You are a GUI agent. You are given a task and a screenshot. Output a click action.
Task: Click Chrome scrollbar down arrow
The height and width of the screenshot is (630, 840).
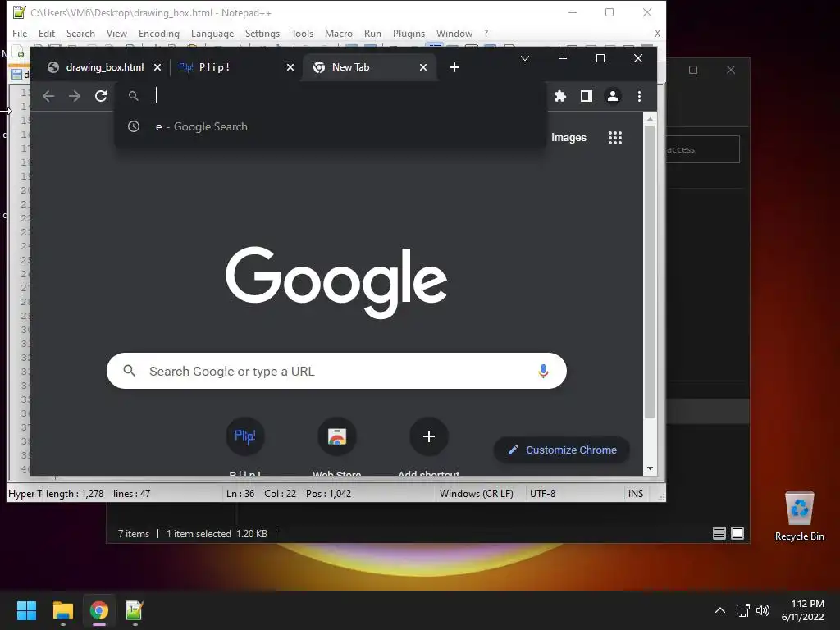pos(650,468)
